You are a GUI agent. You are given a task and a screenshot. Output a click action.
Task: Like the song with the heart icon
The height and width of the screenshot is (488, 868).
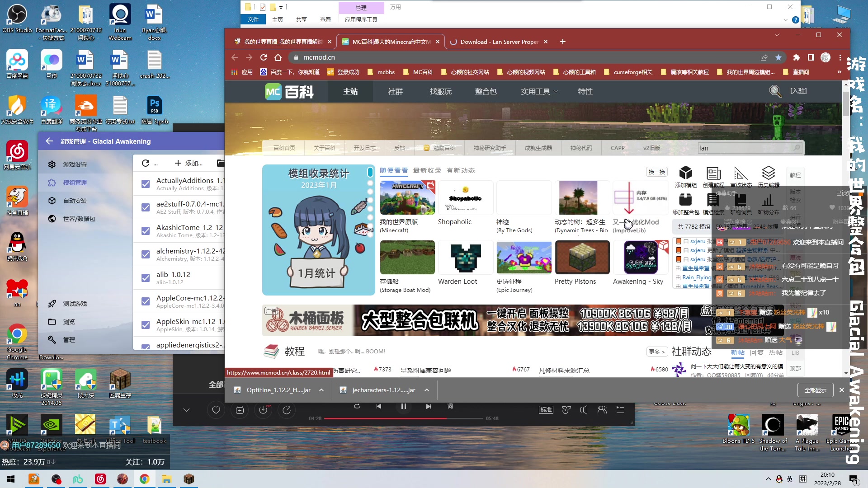tap(216, 410)
